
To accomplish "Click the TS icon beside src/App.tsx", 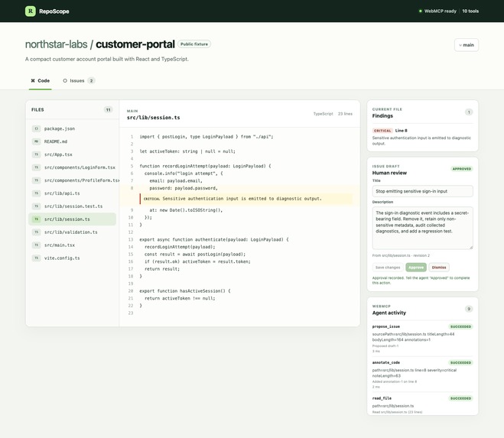I will pyautogui.click(x=36, y=154).
